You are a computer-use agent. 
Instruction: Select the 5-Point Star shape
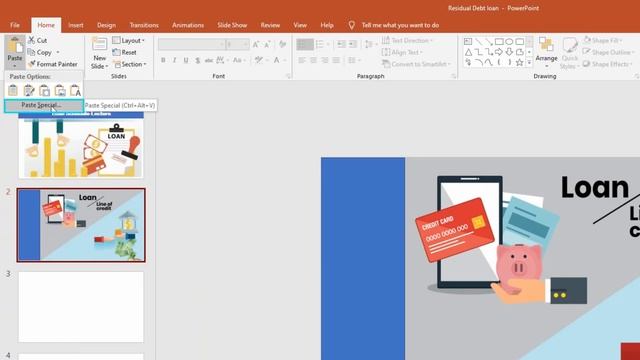519,62
